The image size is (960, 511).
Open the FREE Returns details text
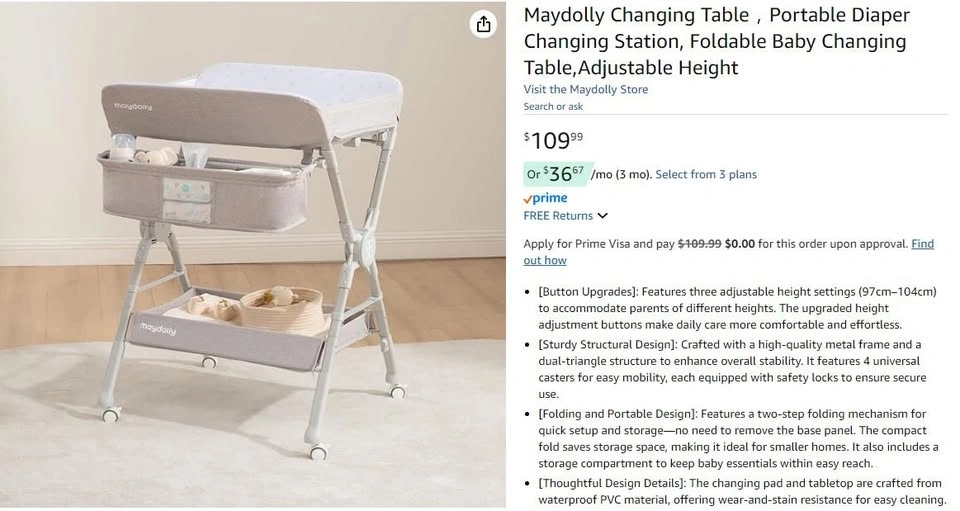click(x=558, y=216)
